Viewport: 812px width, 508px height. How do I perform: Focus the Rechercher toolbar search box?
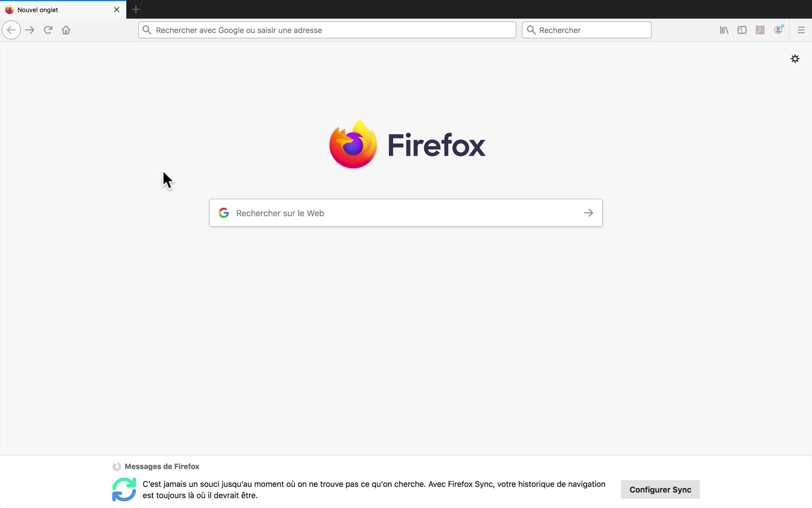[x=586, y=30]
